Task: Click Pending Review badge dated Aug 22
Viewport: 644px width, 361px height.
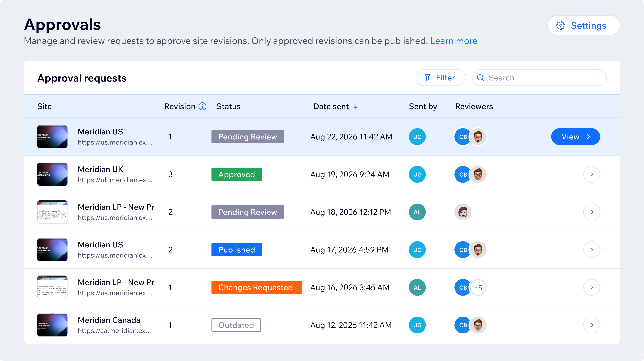Action: tap(247, 137)
